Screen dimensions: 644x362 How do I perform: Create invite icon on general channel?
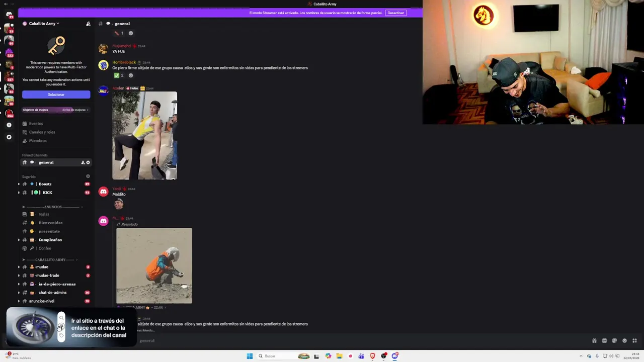pyautogui.click(x=83, y=162)
